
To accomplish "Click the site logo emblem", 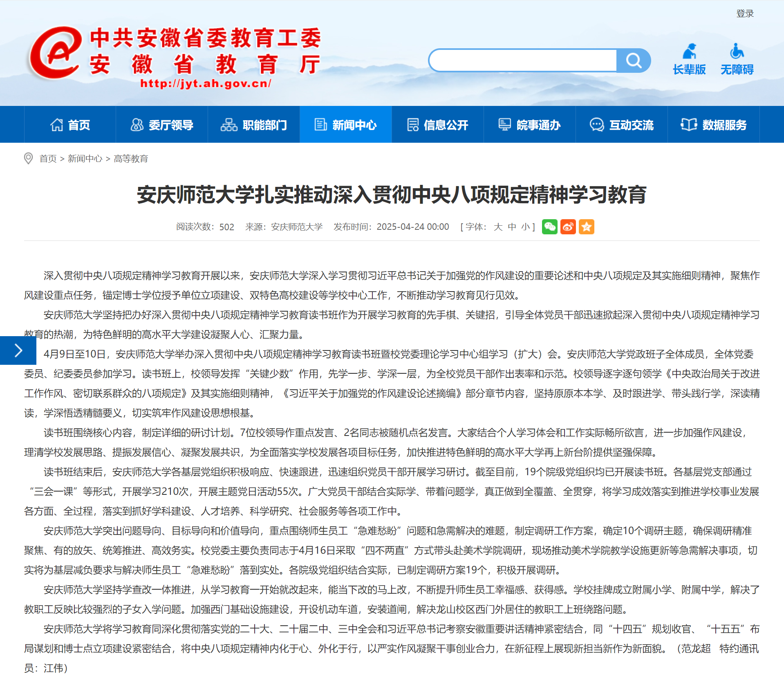I will point(55,52).
